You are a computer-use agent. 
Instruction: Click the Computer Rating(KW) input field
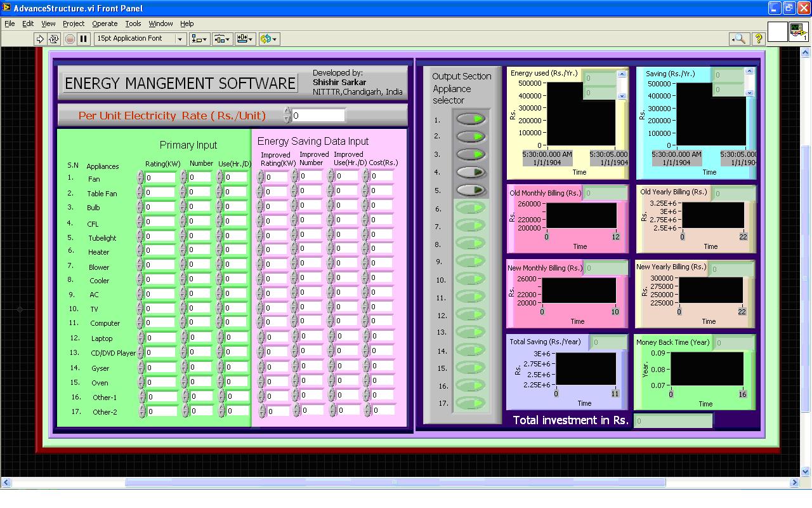click(x=160, y=323)
